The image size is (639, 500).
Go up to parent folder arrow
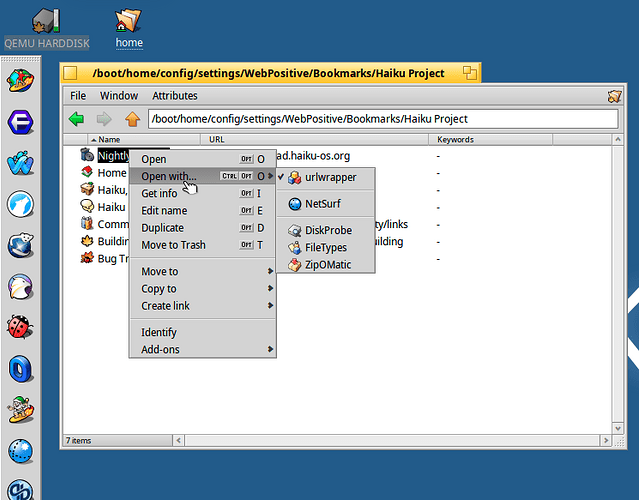click(x=132, y=119)
